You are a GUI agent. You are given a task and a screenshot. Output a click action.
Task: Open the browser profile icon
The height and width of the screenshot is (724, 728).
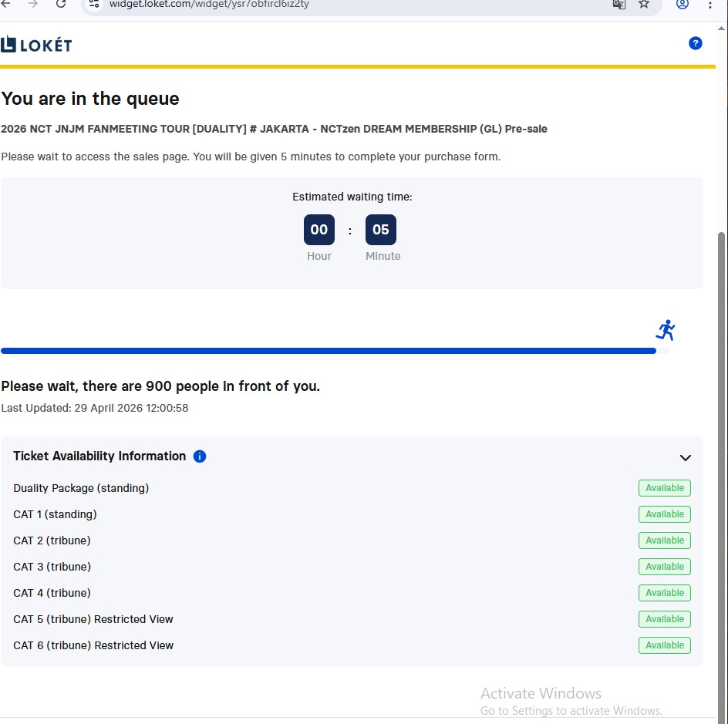[x=682, y=4]
